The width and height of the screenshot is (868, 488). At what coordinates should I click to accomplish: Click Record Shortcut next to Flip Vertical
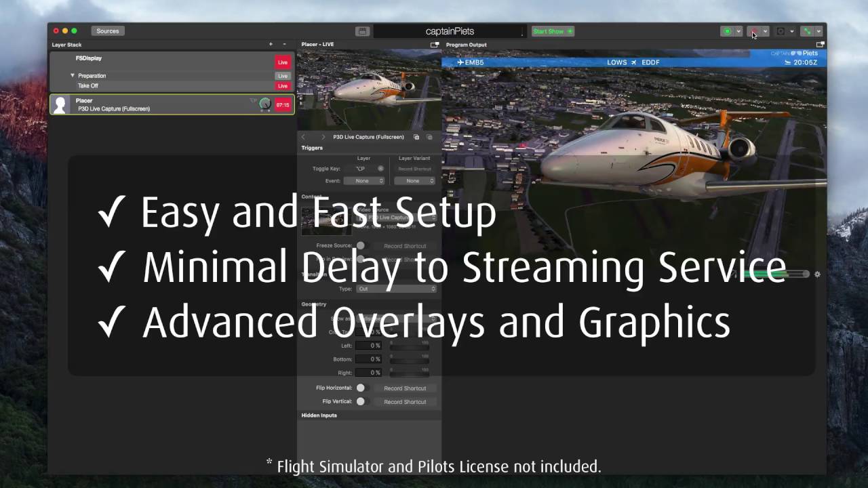coord(405,402)
